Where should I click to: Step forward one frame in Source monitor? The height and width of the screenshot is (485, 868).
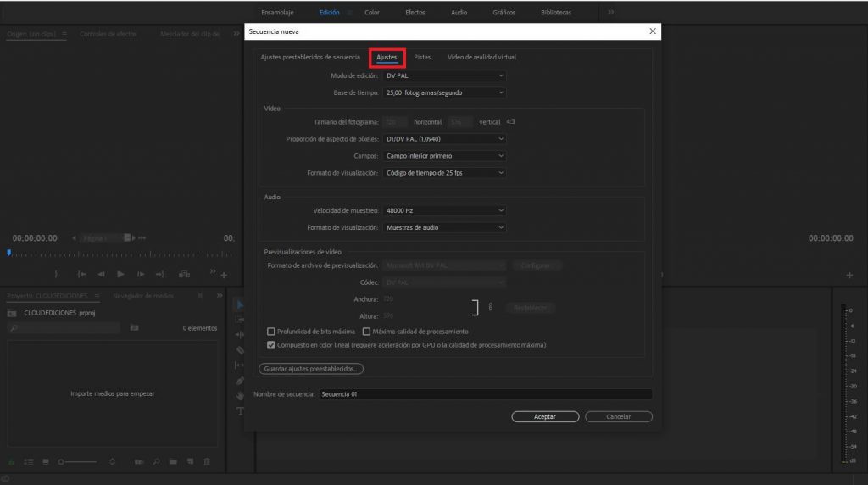[141, 274]
